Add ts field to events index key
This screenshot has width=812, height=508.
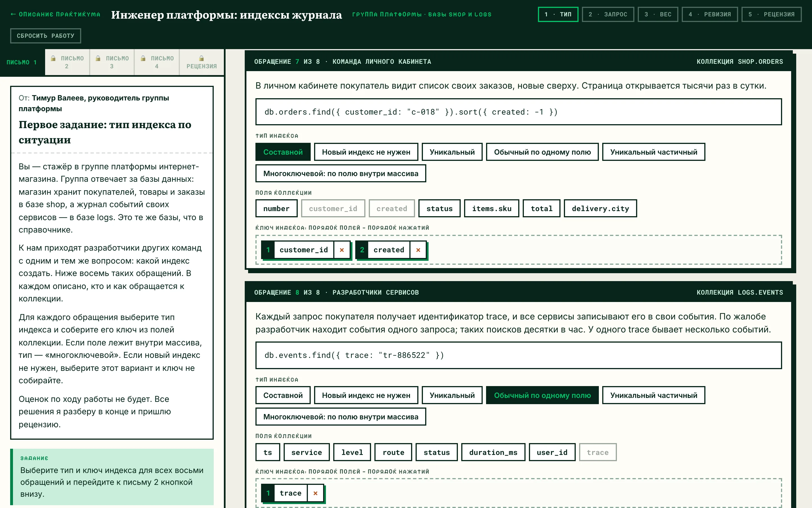tap(268, 453)
